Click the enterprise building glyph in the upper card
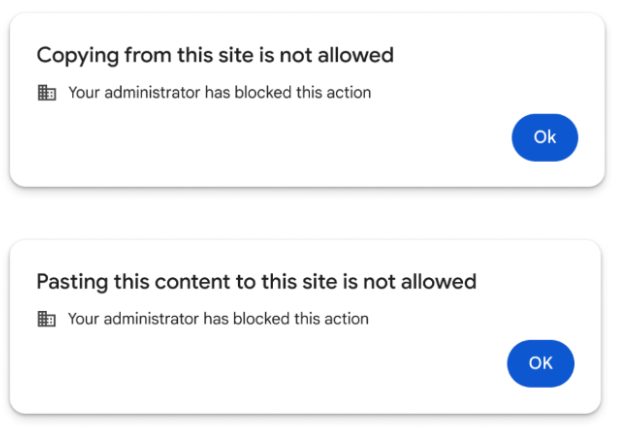617x429 pixels. [47, 93]
